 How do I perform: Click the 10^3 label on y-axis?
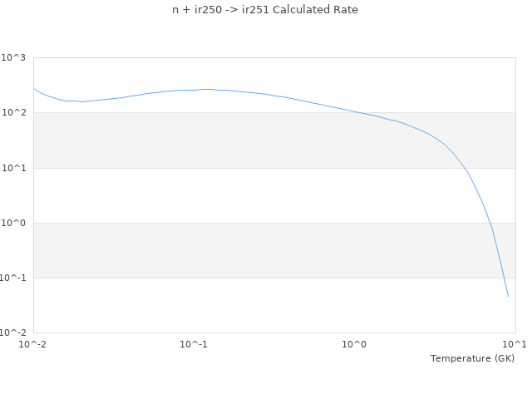click(x=14, y=57)
